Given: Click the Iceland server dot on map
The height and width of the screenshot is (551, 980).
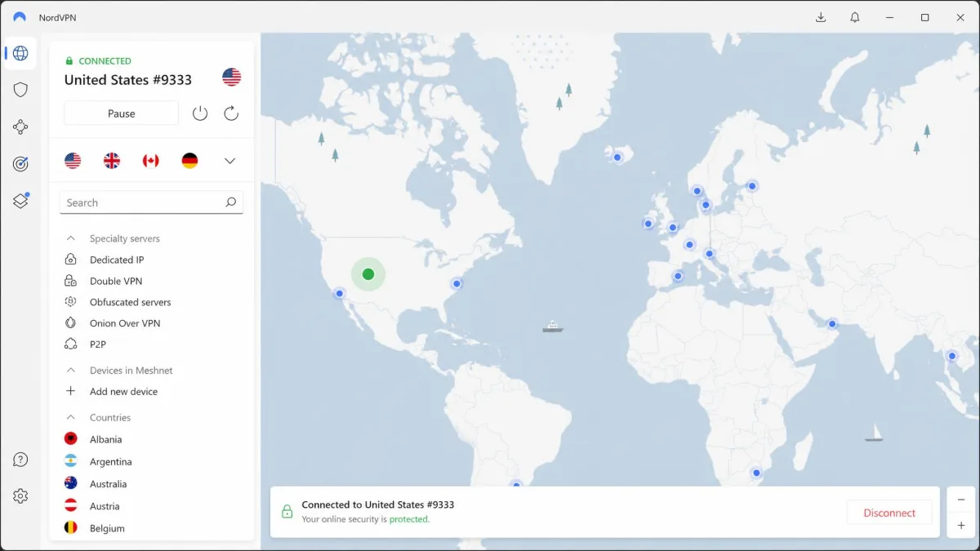Looking at the screenshot, I should click(617, 158).
